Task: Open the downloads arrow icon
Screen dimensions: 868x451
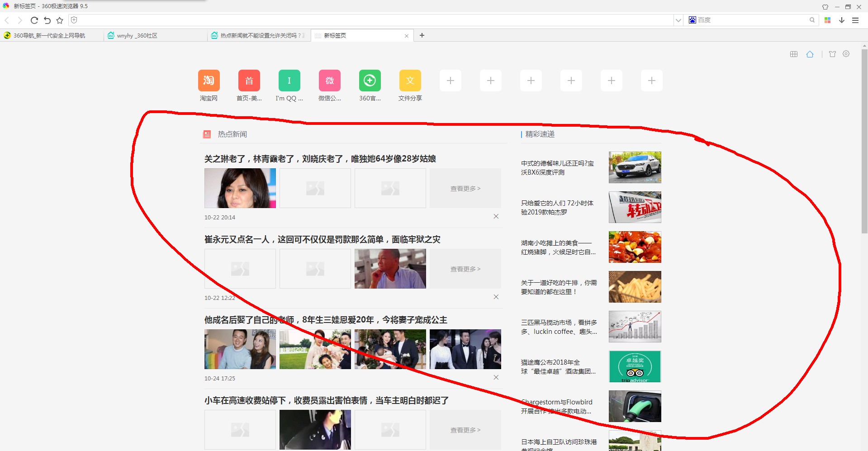Action: (x=842, y=20)
